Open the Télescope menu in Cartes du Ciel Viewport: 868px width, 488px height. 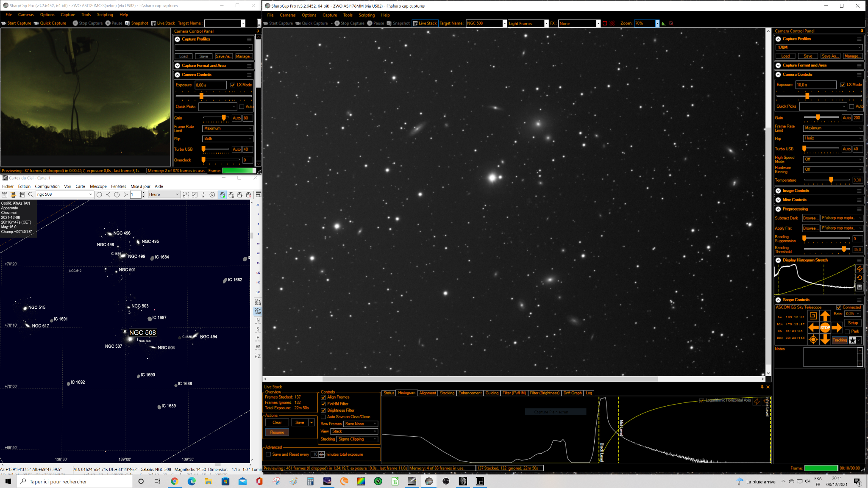98,186
